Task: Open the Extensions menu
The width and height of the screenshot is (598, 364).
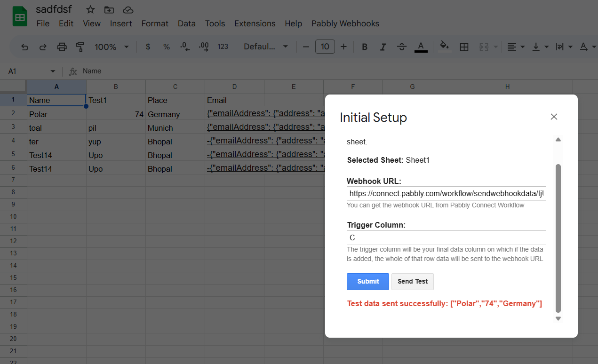Action: click(255, 24)
